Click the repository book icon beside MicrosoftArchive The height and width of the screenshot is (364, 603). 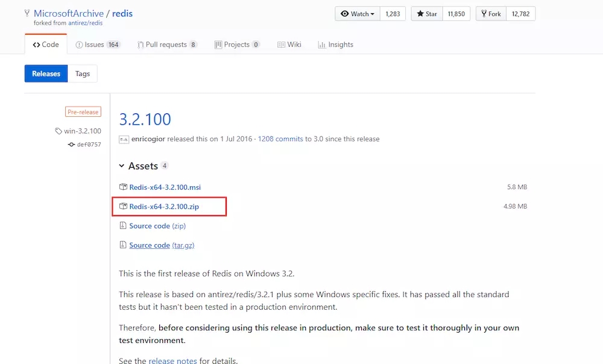click(28, 13)
